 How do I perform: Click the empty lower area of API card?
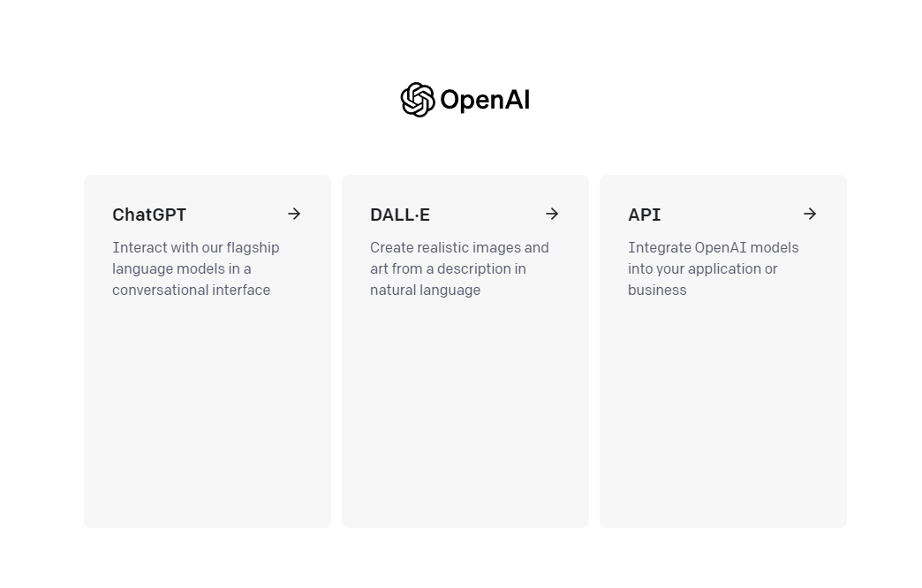click(x=723, y=424)
